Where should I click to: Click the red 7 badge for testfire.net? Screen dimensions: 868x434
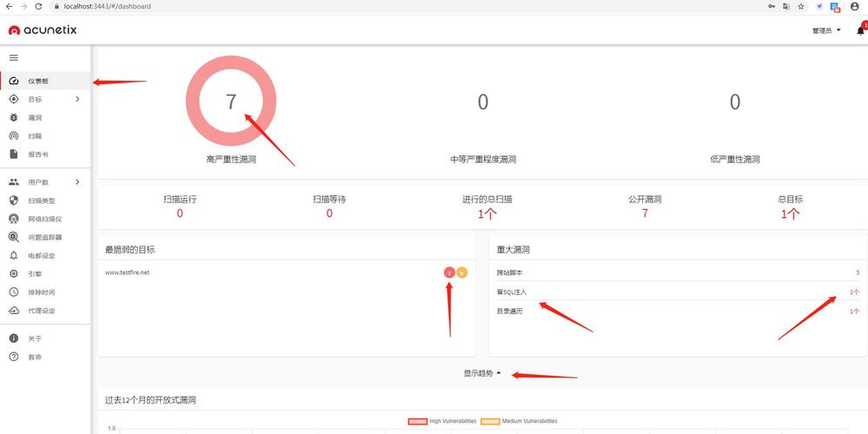click(x=449, y=273)
